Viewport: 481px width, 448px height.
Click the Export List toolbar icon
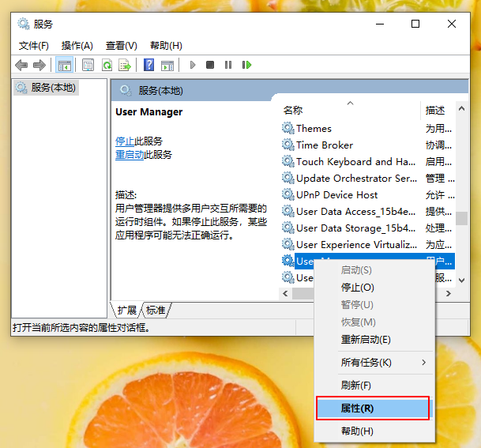(x=123, y=65)
